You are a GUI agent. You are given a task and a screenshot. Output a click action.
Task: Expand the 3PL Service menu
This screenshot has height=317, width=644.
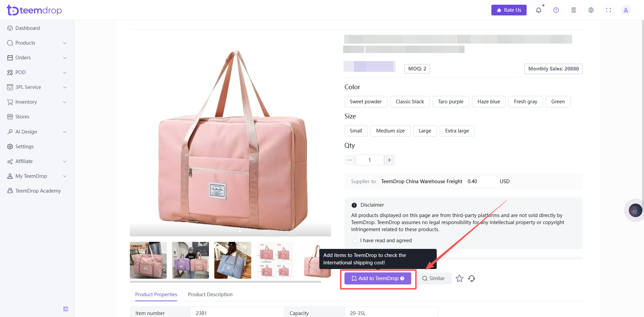point(37,87)
